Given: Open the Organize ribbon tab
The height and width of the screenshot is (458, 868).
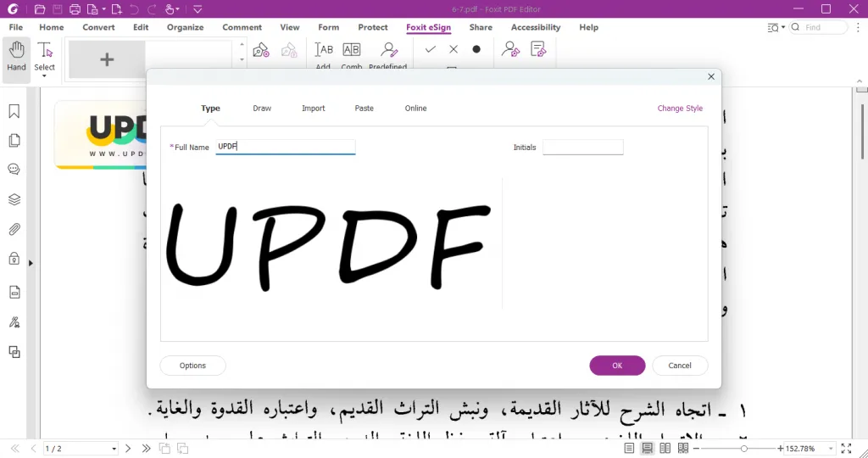Looking at the screenshot, I should tap(186, 27).
